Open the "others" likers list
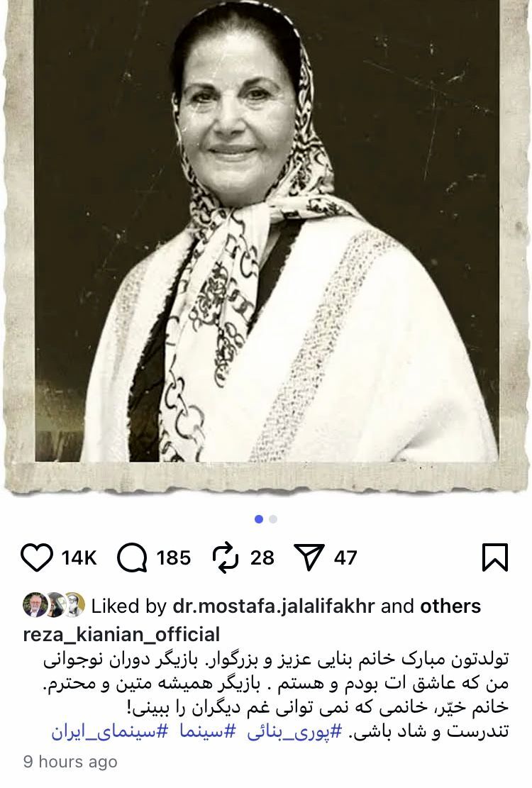This screenshot has width=532, height=788. coord(450,606)
